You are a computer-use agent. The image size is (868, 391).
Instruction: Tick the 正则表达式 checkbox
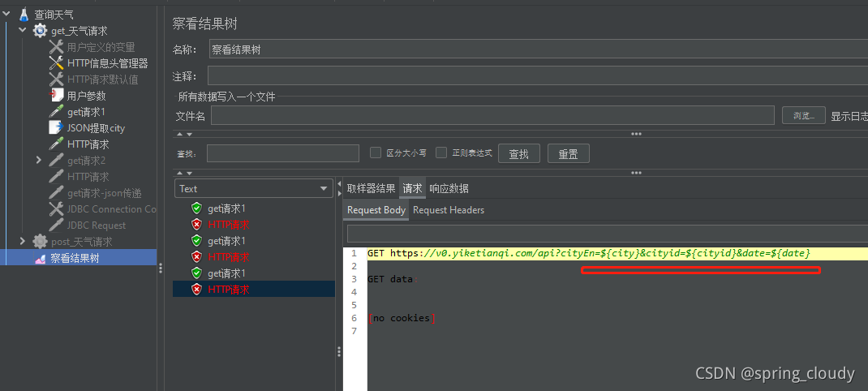click(x=441, y=153)
